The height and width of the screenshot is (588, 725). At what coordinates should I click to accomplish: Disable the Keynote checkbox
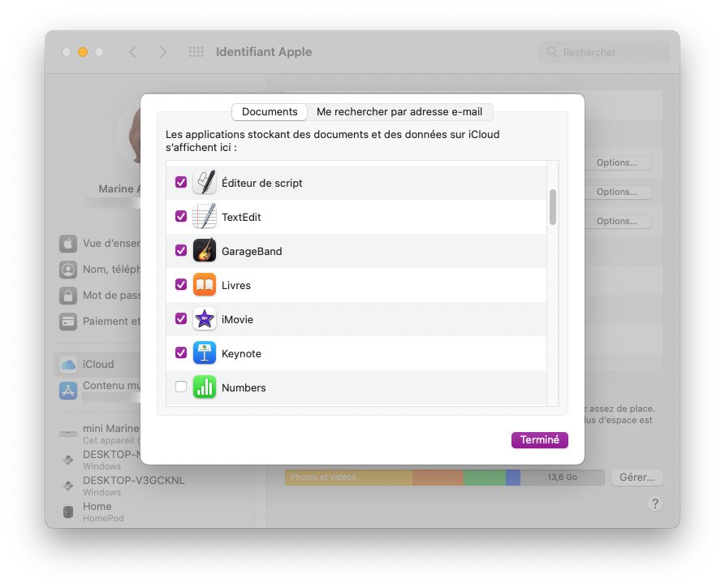click(x=181, y=353)
